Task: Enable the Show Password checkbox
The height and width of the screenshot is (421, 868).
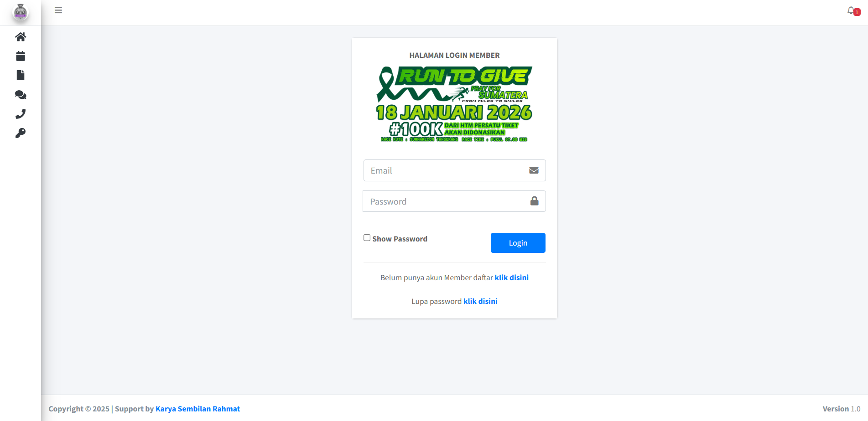Action: tap(367, 238)
